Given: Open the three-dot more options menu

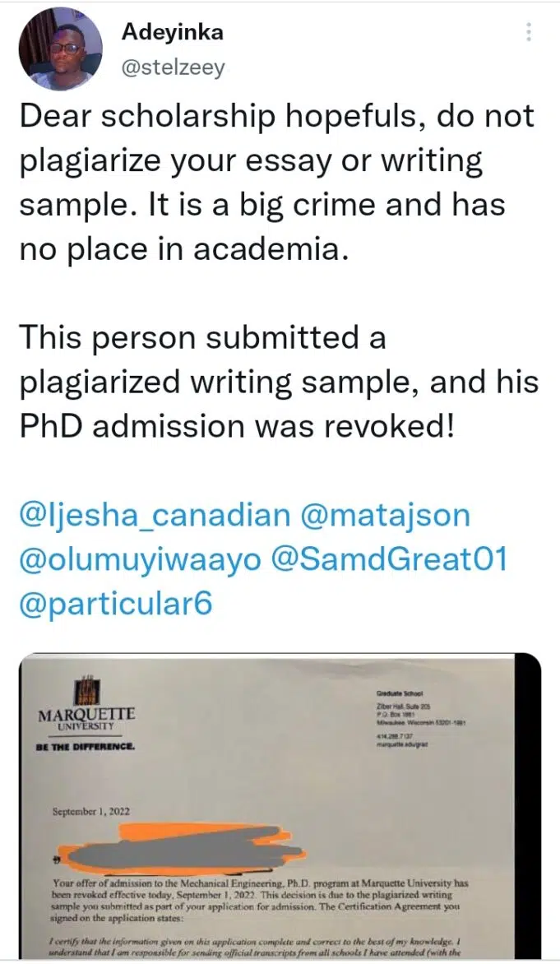Looking at the screenshot, I should click(x=527, y=33).
